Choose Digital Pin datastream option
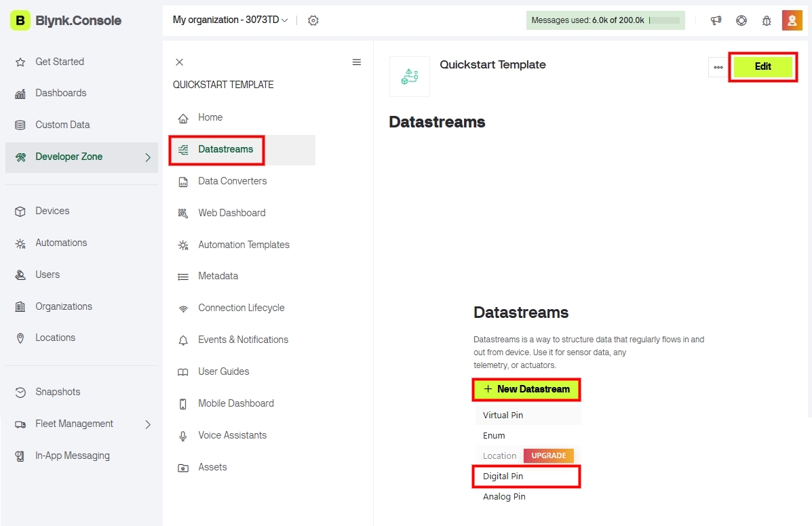 click(503, 477)
